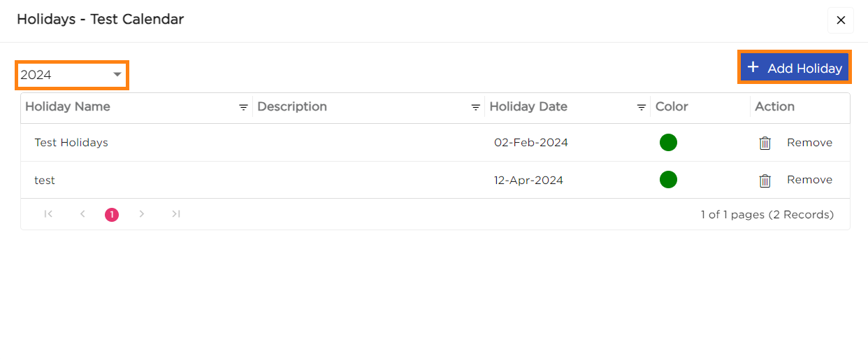Viewport: 868px width, 359px height.
Task: Remove the Test Holidays entry
Action: pyautogui.click(x=809, y=143)
